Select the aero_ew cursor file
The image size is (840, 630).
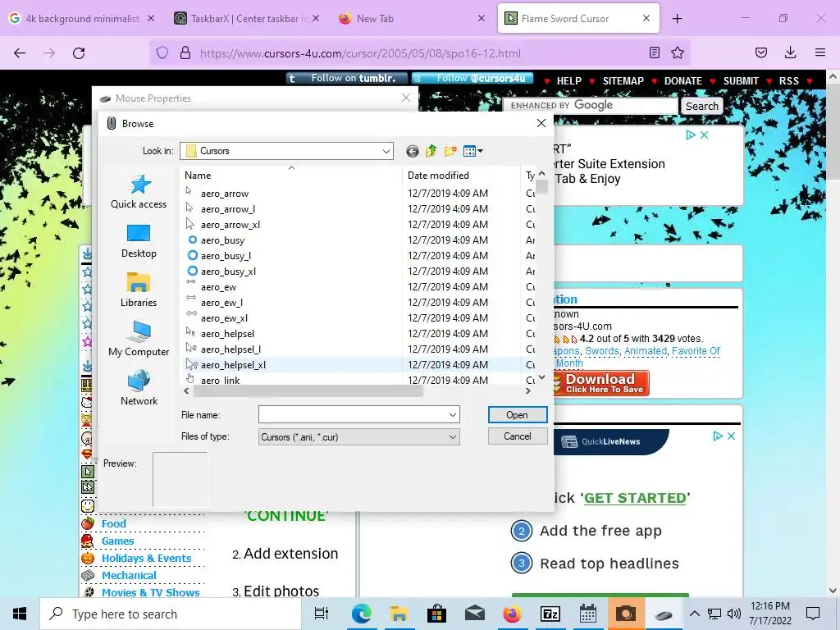coord(218,286)
